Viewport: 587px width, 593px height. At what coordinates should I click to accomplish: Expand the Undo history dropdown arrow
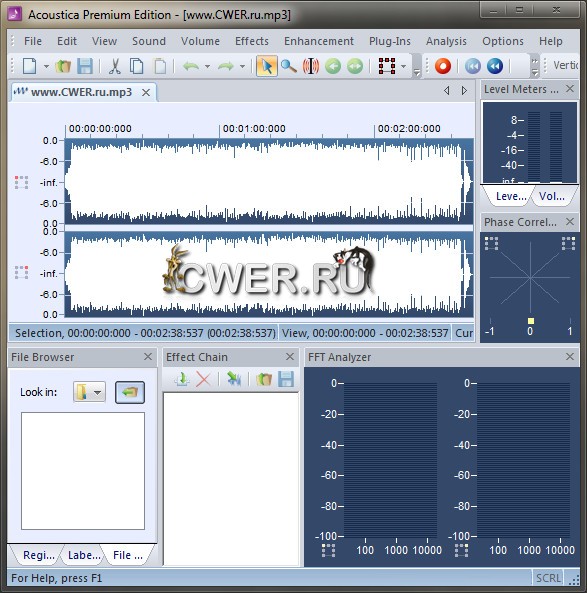(207, 66)
